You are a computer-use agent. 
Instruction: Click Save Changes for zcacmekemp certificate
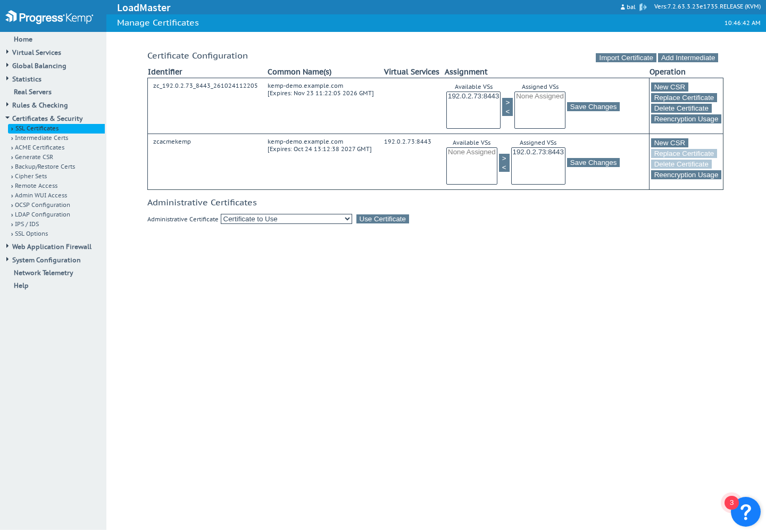[x=593, y=163]
